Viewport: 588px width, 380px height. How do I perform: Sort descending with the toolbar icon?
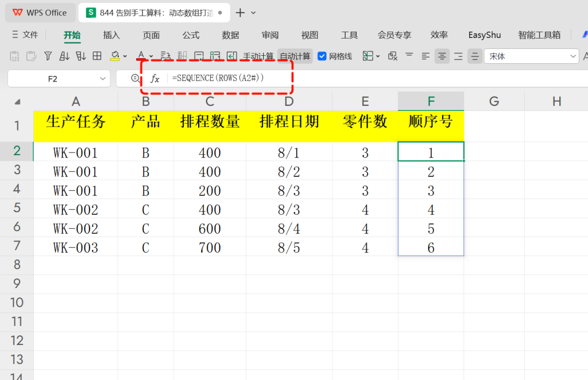pyautogui.click(x=80, y=56)
